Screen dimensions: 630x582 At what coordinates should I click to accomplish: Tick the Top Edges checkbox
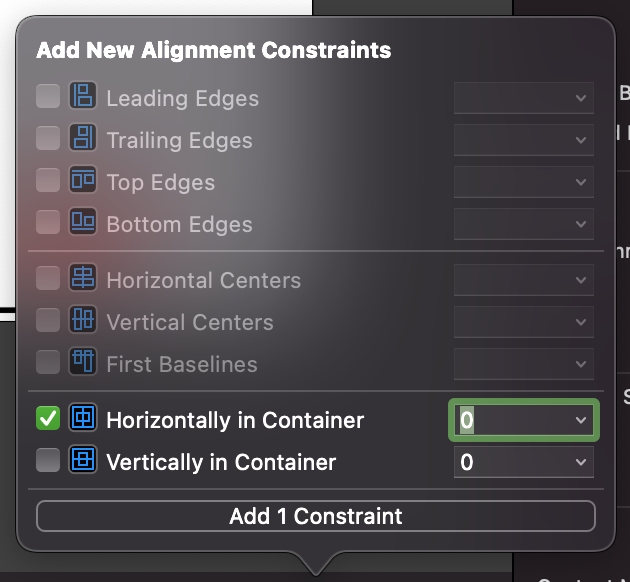[x=48, y=181]
